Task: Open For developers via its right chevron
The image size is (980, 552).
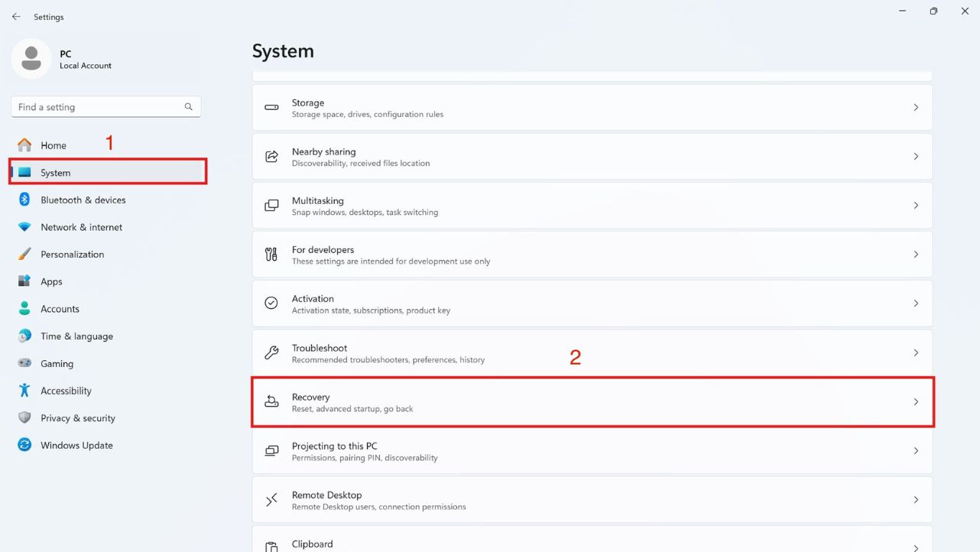Action: coord(916,255)
